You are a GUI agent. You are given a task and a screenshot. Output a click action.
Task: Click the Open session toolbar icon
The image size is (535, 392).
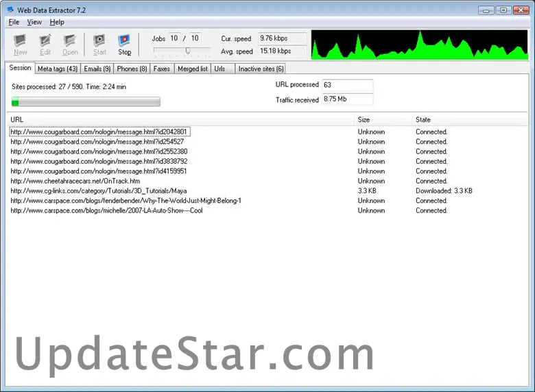tap(70, 45)
